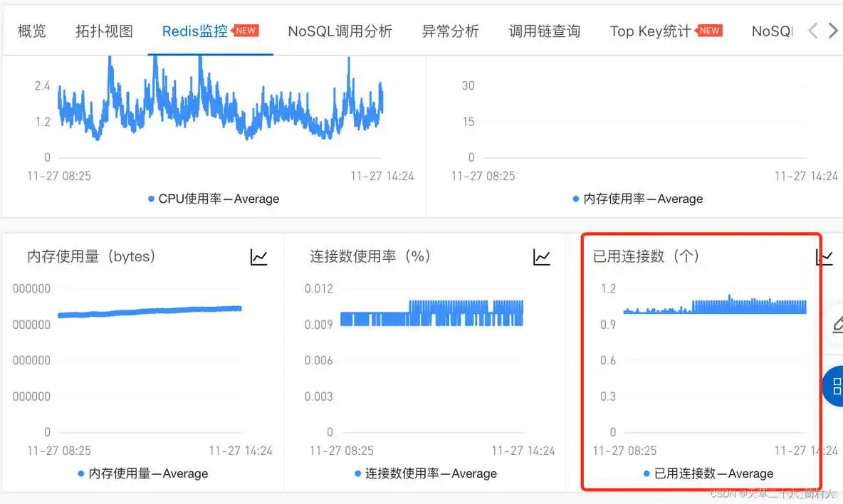Hide the 已用连接数-Average series via its legend

point(712,473)
